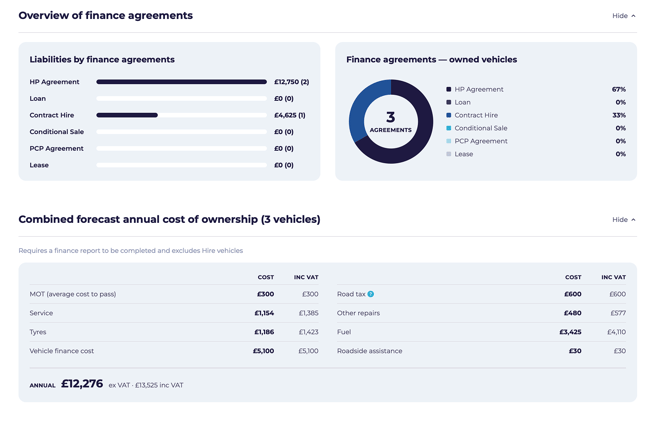Click the Service inc VAT £1,385 value
This screenshot has height=429, width=670.
click(309, 313)
